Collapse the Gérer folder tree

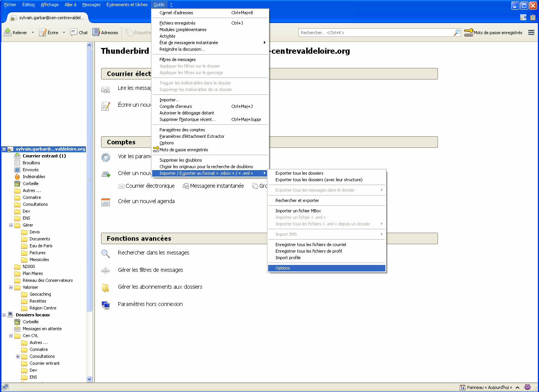pos(11,225)
